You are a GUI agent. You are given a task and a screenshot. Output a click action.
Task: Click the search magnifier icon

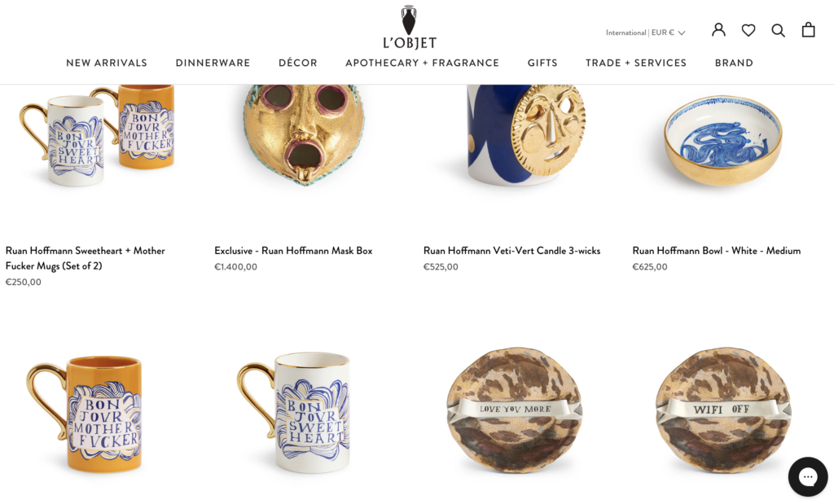778,30
